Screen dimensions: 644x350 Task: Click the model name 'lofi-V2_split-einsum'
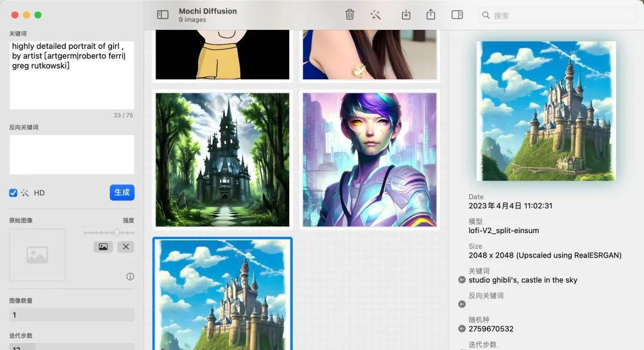503,231
